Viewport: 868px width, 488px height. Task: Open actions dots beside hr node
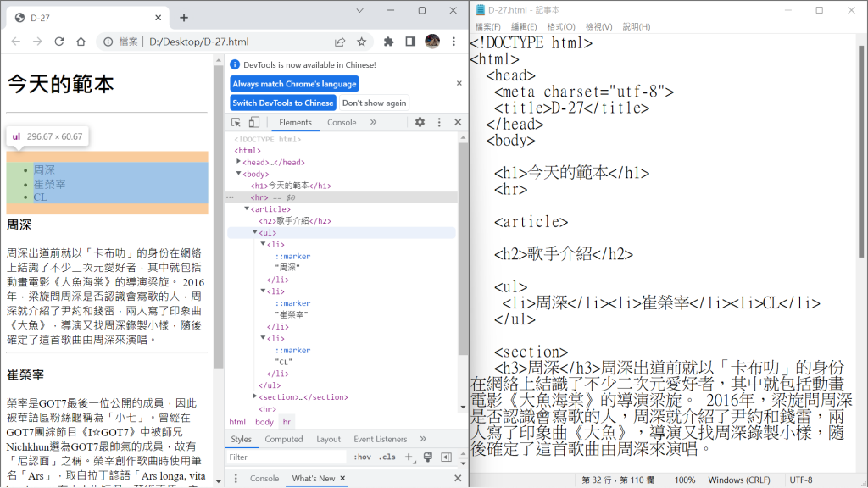tap(231, 197)
